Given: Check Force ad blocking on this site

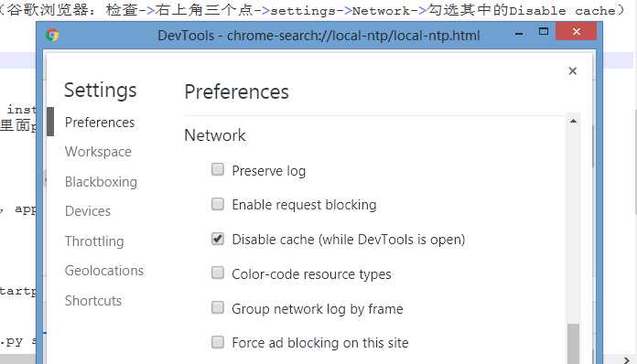Looking at the screenshot, I should 218,342.
